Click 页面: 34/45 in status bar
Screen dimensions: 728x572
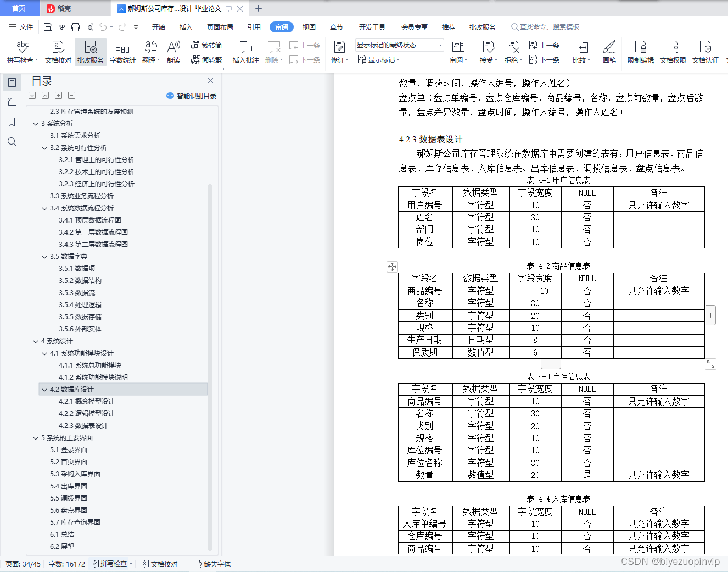[23, 564]
